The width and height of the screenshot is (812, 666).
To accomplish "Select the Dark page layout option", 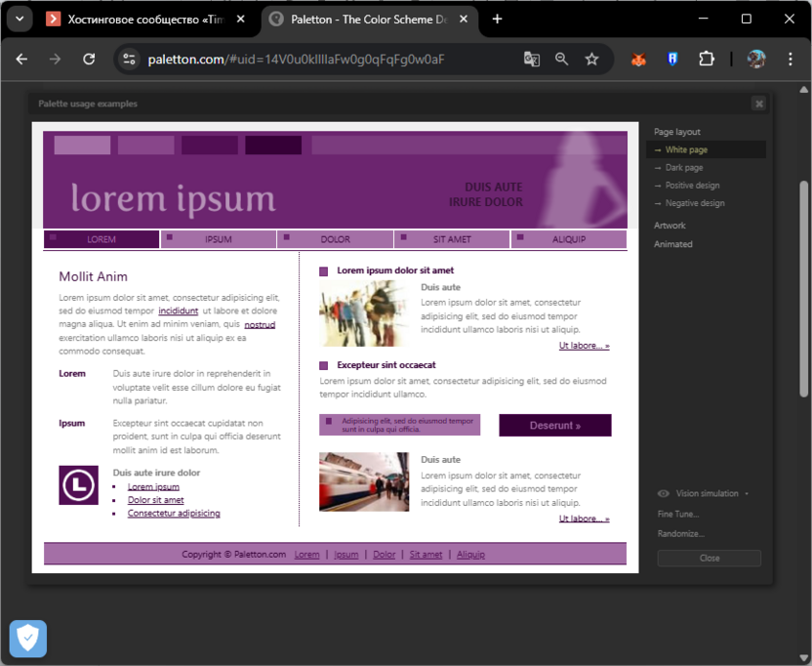I will (683, 168).
